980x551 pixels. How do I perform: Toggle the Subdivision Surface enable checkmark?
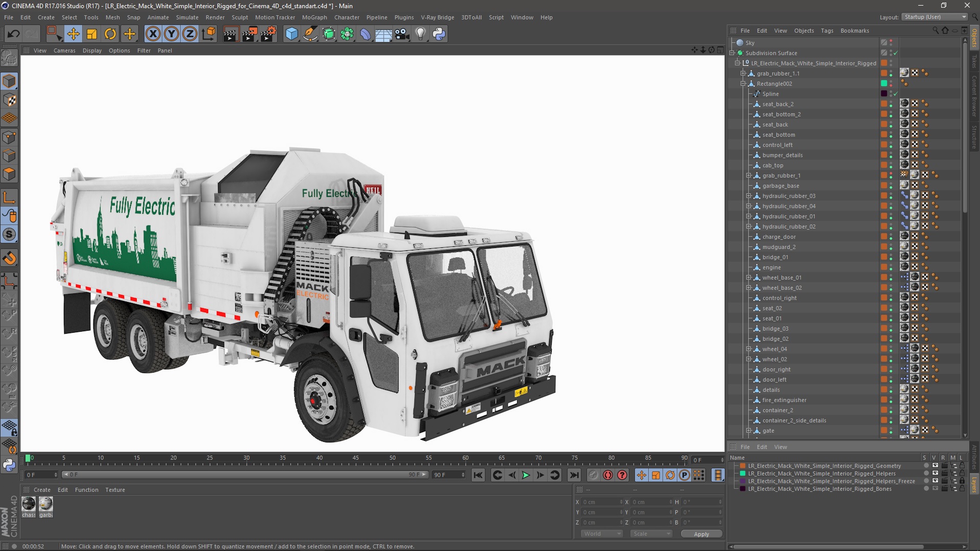click(x=895, y=53)
